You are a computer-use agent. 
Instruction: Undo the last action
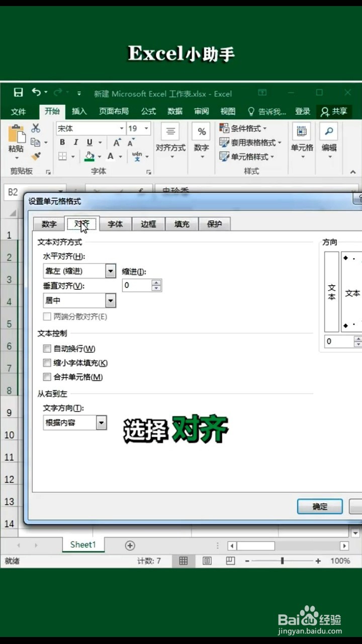point(36,92)
